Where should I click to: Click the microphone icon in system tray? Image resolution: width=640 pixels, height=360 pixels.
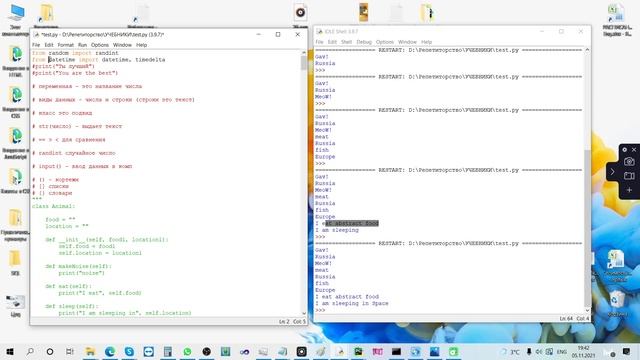click(x=529, y=351)
